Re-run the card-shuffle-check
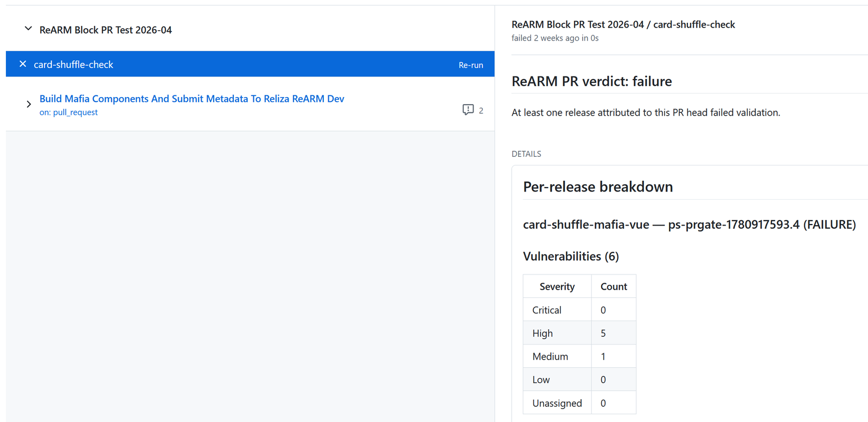868x422 pixels. coord(471,65)
